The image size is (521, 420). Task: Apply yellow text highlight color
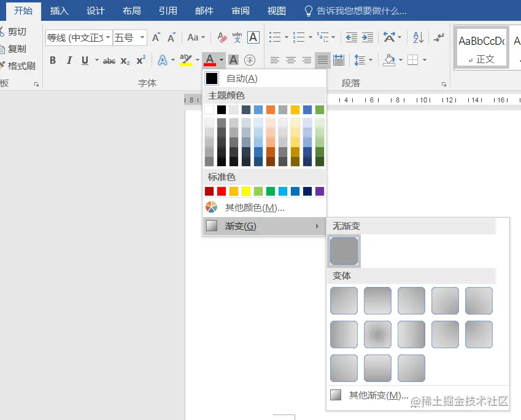tap(186, 60)
